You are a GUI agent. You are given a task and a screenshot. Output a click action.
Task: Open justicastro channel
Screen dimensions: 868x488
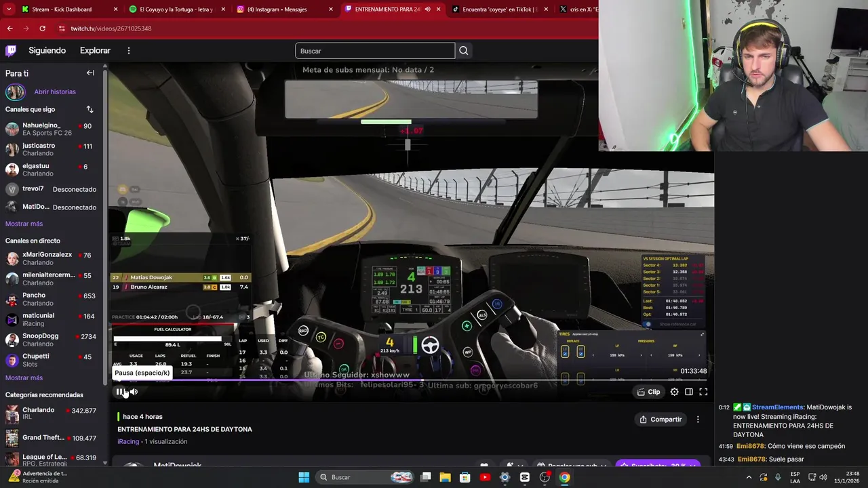(x=51, y=149)
